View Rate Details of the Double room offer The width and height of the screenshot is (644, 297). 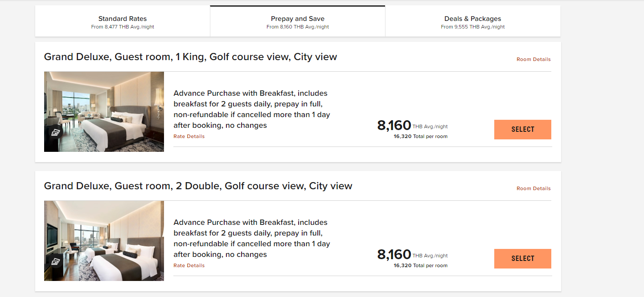click(189, 265)
